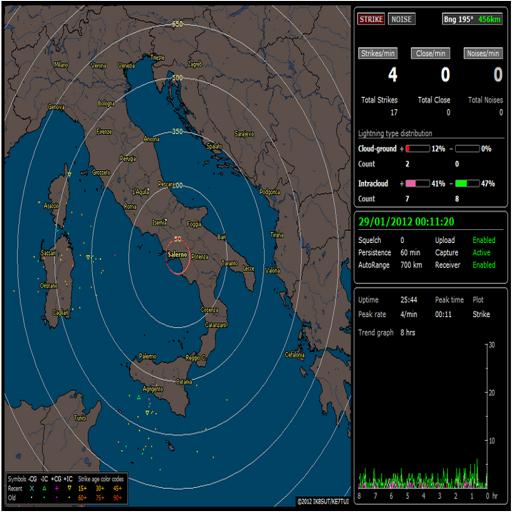Click the date and time display
The width and height of the screenshot is (512, 512).
coord(406,222)
